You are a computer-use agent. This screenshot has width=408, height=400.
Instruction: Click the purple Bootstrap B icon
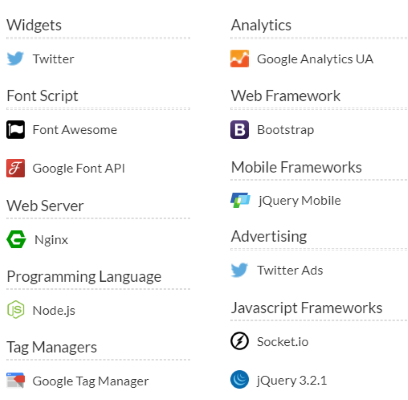coord(239,129)
